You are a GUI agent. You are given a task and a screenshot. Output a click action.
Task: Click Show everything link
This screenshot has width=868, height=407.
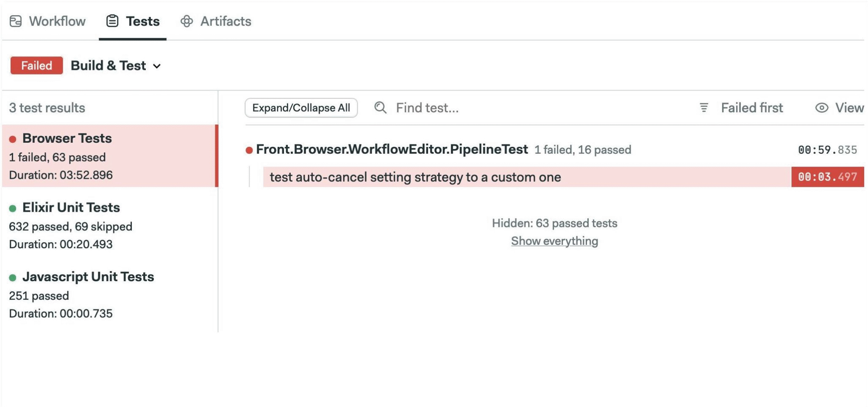[554, 241]
